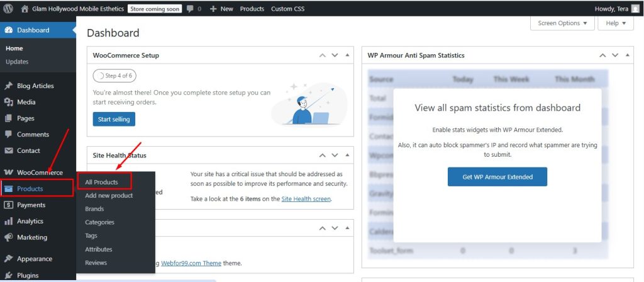Viewport: 644px width, 282px height.
Task: Open Home under Dashboard menu
Action: coord(14,48)
